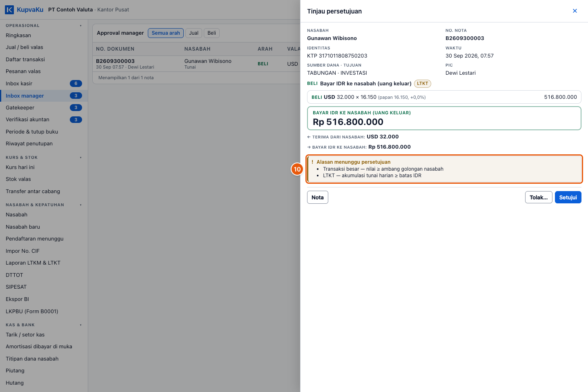The width and height of the screenshot is (588, 392).
Task: Select the Semua arah filter
Action: click(166, 33)
